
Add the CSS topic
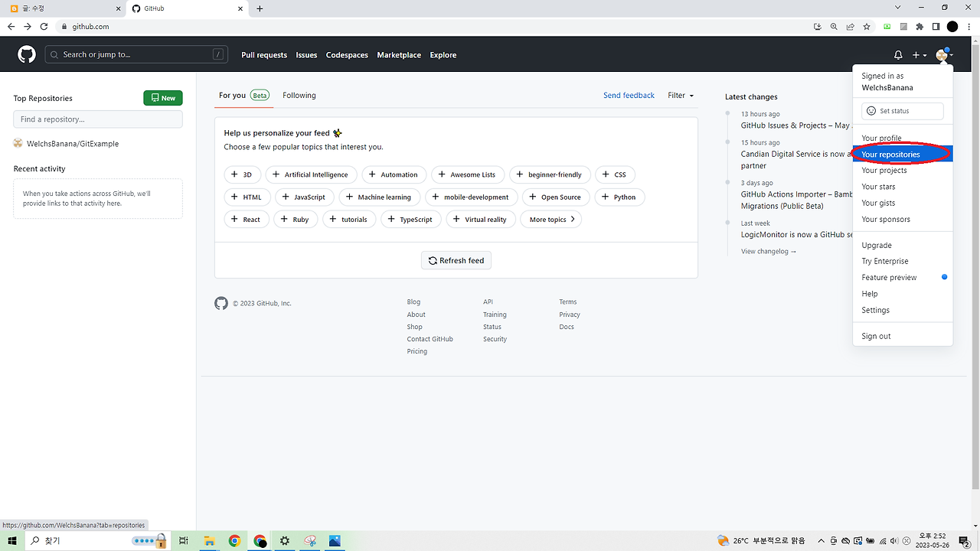click(615, 174)
